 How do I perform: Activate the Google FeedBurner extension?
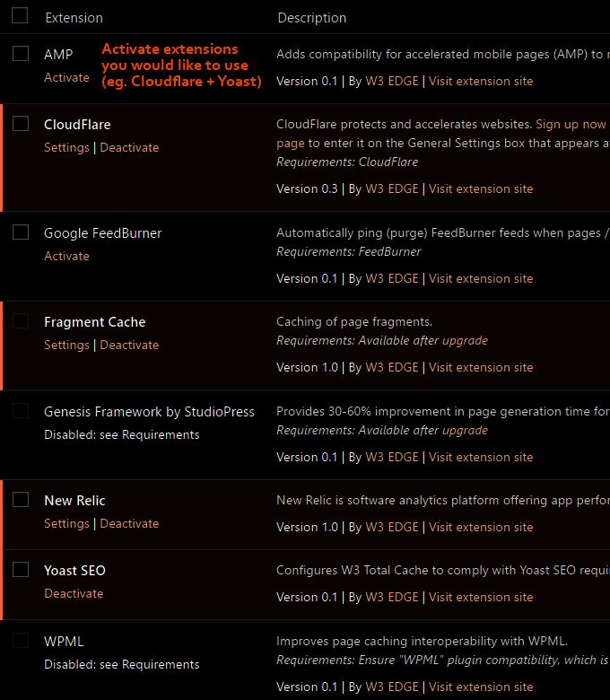coord(66,257)
